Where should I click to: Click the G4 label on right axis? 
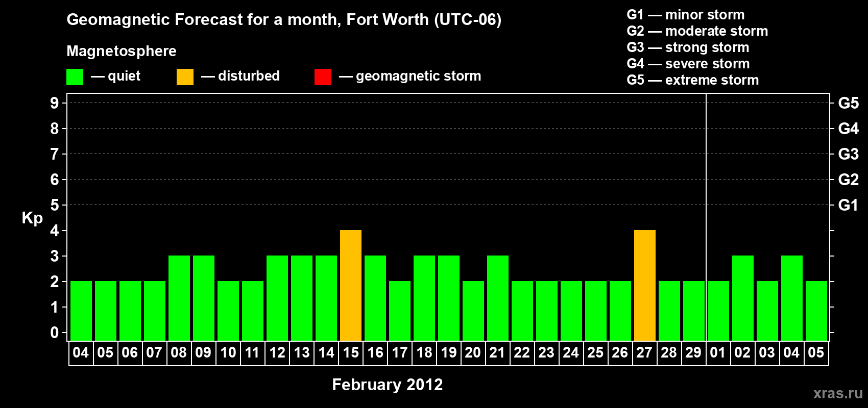point(849,129)
